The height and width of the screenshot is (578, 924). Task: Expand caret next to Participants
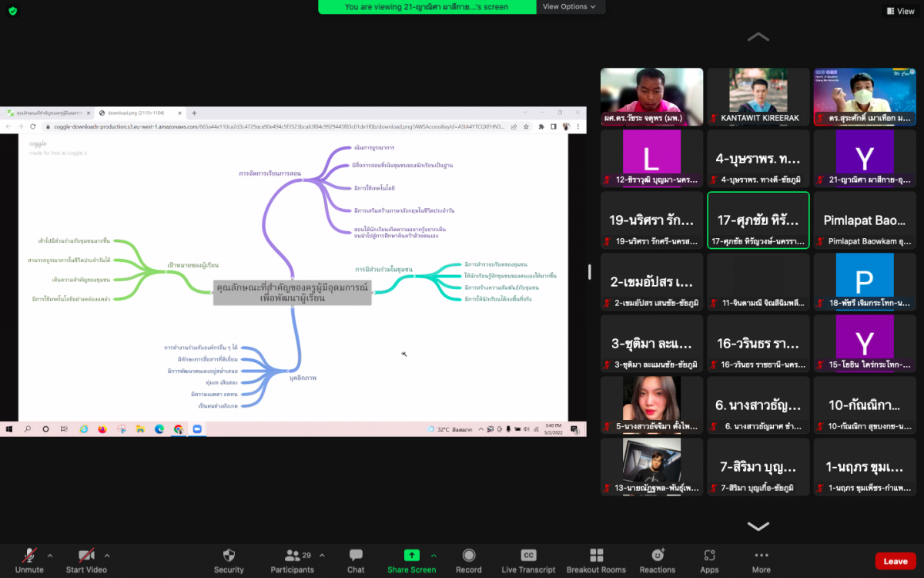click(322, 555)
